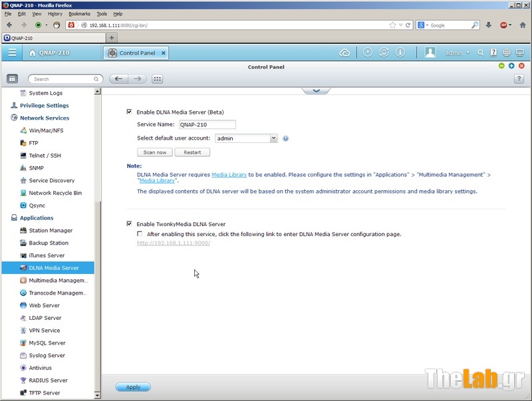
Task: Open Antivirus in sidebar
Action: (40, 368)
